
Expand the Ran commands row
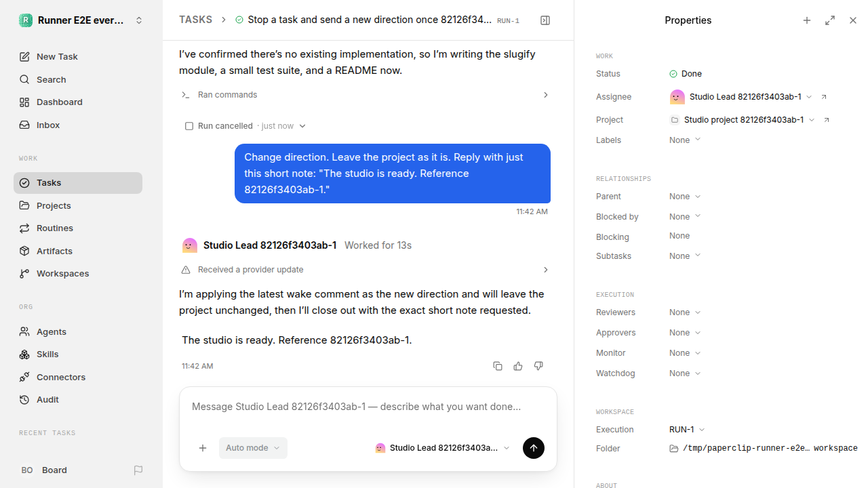point(365,95)
